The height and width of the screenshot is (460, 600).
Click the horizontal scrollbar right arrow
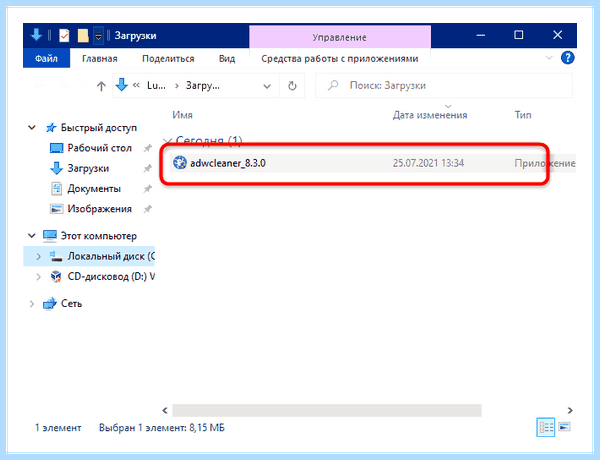(570, 410)
